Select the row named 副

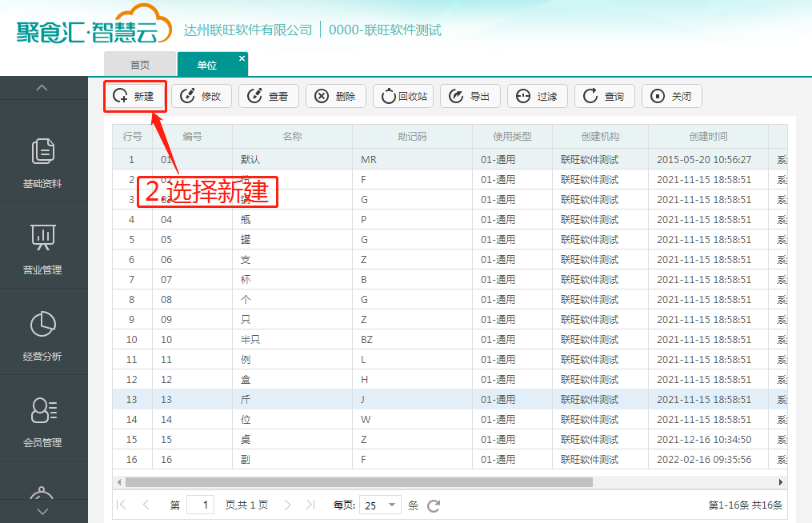450,460
